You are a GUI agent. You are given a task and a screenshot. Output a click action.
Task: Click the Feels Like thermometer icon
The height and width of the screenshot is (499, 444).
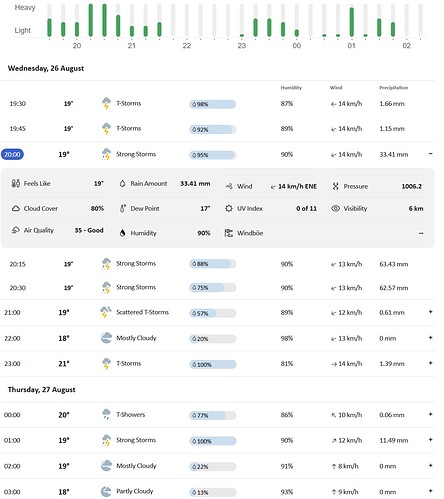click(x=16, y=183)
